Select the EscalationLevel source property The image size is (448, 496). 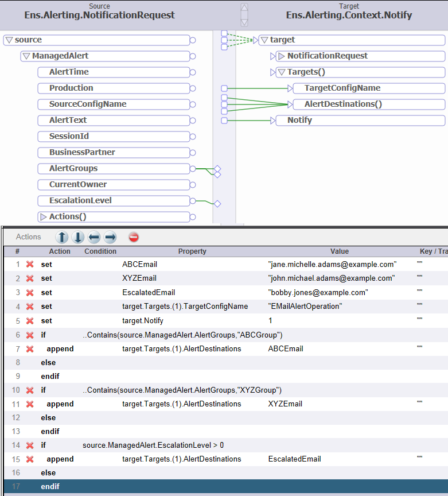(114, 200)
